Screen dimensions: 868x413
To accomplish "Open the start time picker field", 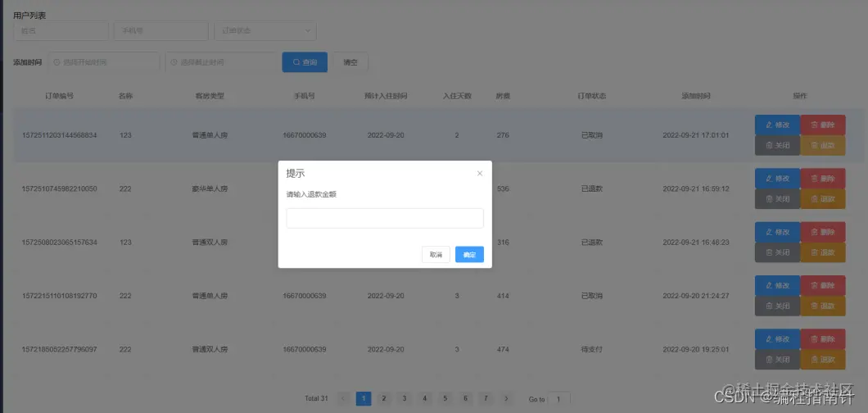I will tap(103, 62).
